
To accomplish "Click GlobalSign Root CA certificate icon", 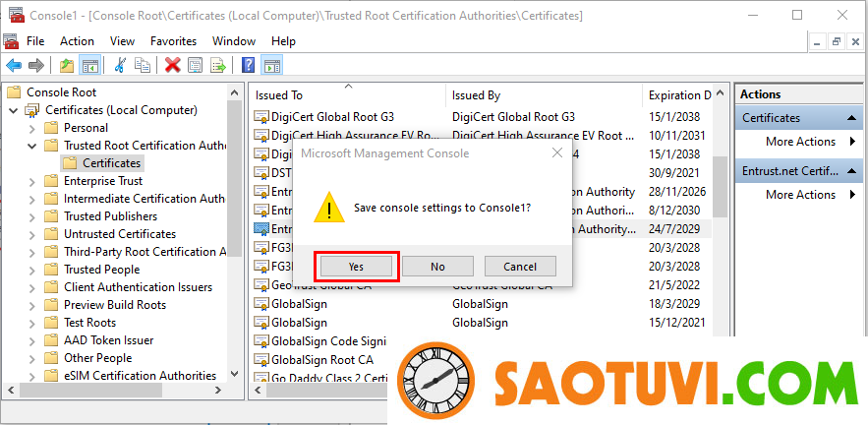I will [260, 360].
